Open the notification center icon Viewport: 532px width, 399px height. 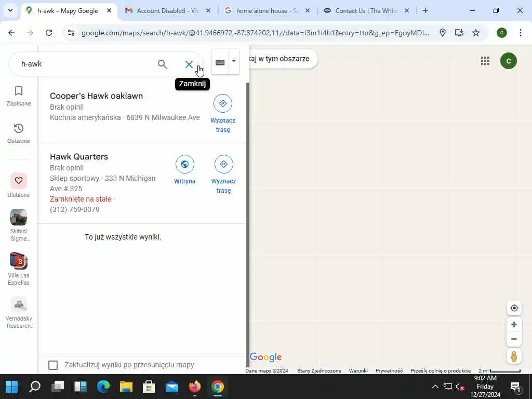point(515,387)
